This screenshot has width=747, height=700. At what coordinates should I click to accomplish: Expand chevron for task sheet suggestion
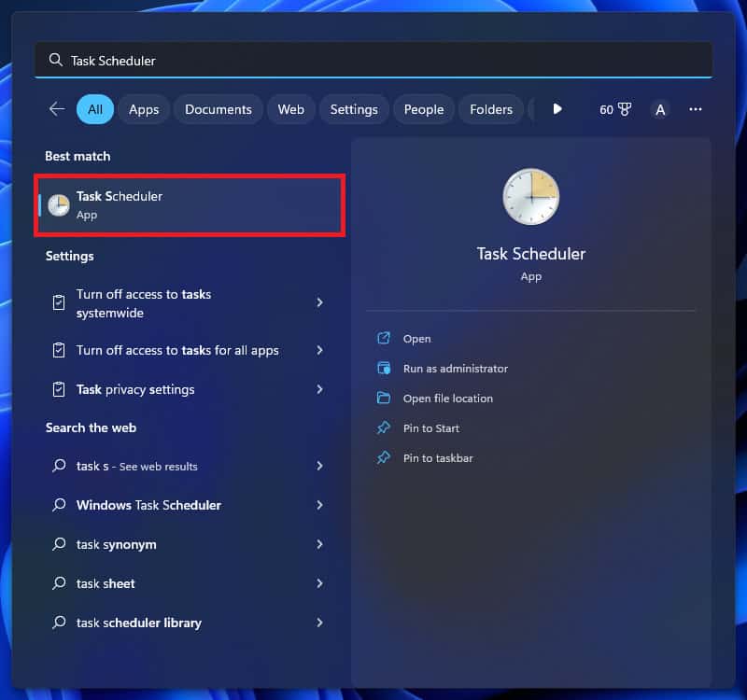coord(319,583)
